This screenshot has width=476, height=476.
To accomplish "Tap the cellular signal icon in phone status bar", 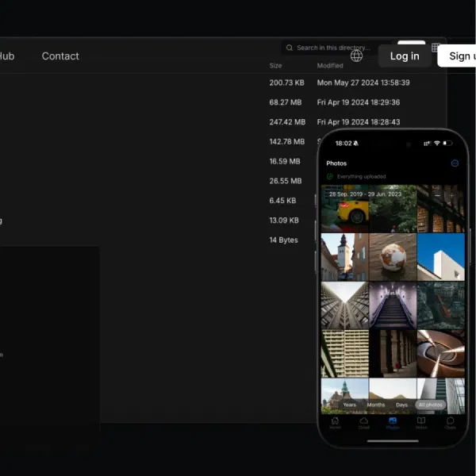I will (x=427, y=144).
